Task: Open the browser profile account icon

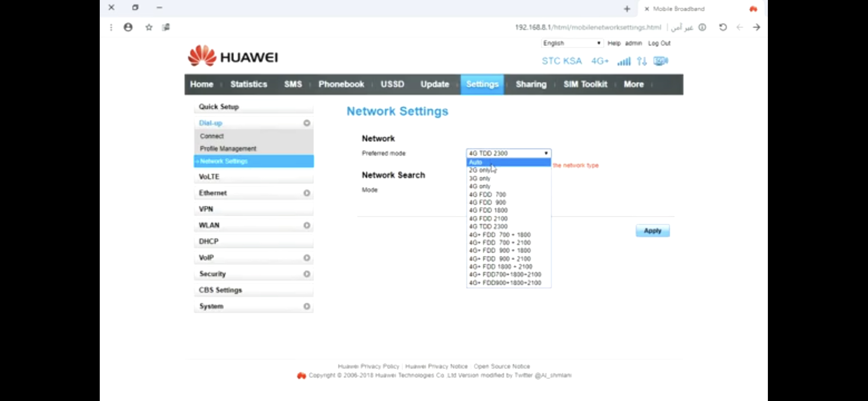Action: pyautogui.click(x=128, y=27)
